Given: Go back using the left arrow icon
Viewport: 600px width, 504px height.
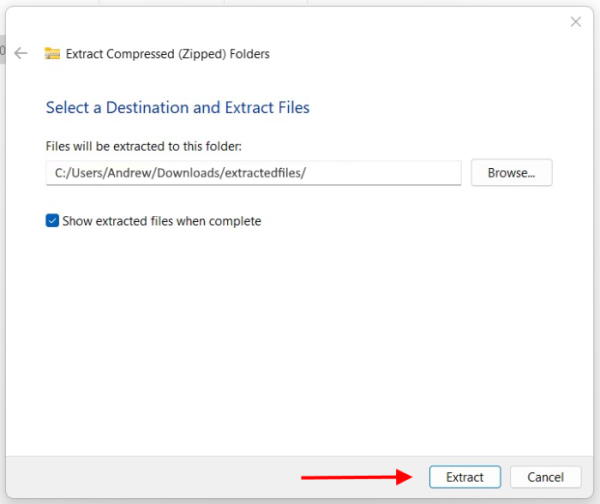Looking at the screenshot, I should 21,53.
